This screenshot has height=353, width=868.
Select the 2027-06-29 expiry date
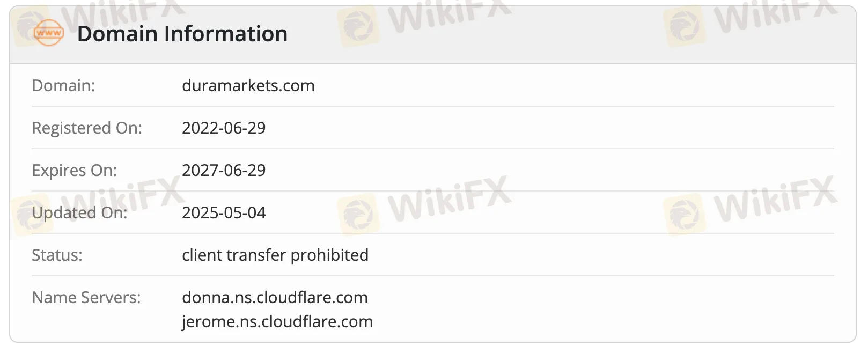pos(224,170)
